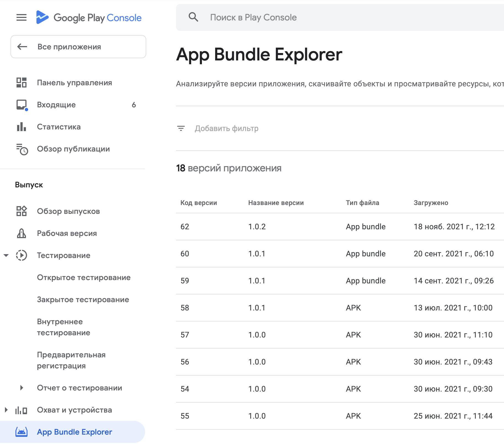Click version name 1.0.2
The width and height of the screenshot is (504, 444).
tap(257, 227)
